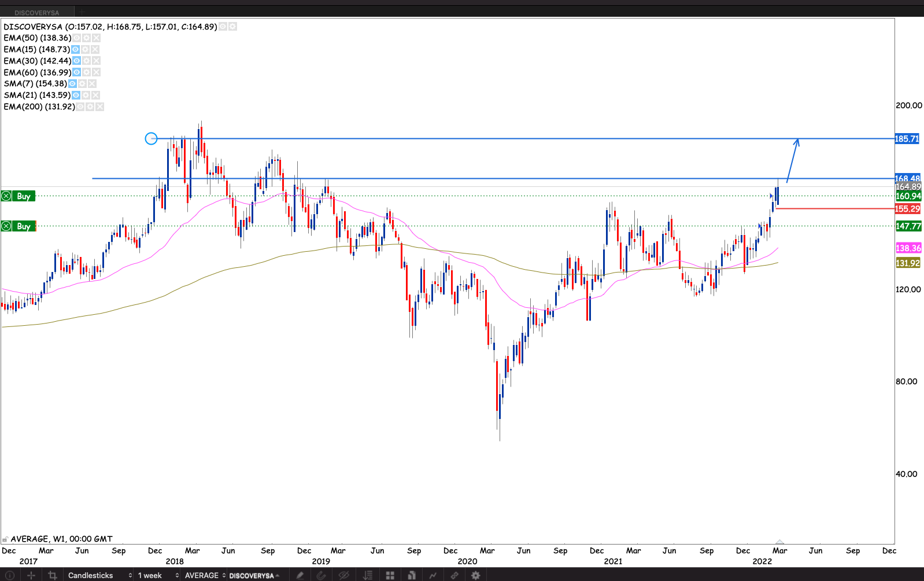Hide the SMA(7) indicator via eye icon
The width and height of the screenshot is (924, 581).
tap(72, 84)
